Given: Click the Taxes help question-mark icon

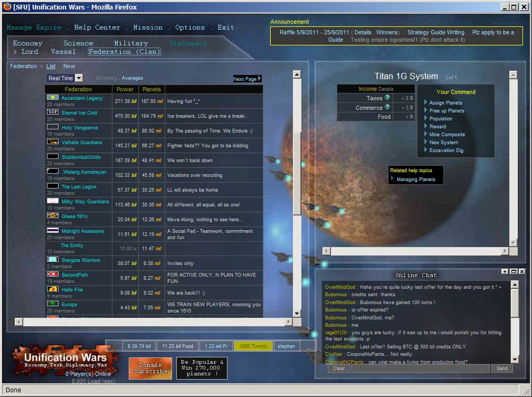Looking at the screenshot, I should [x=387, y=98].
